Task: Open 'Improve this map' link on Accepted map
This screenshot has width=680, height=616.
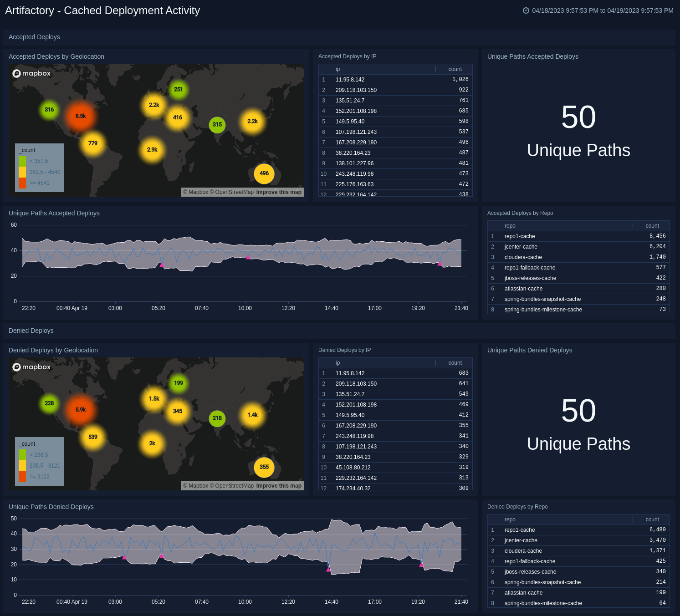Action: tap(279, 192)
